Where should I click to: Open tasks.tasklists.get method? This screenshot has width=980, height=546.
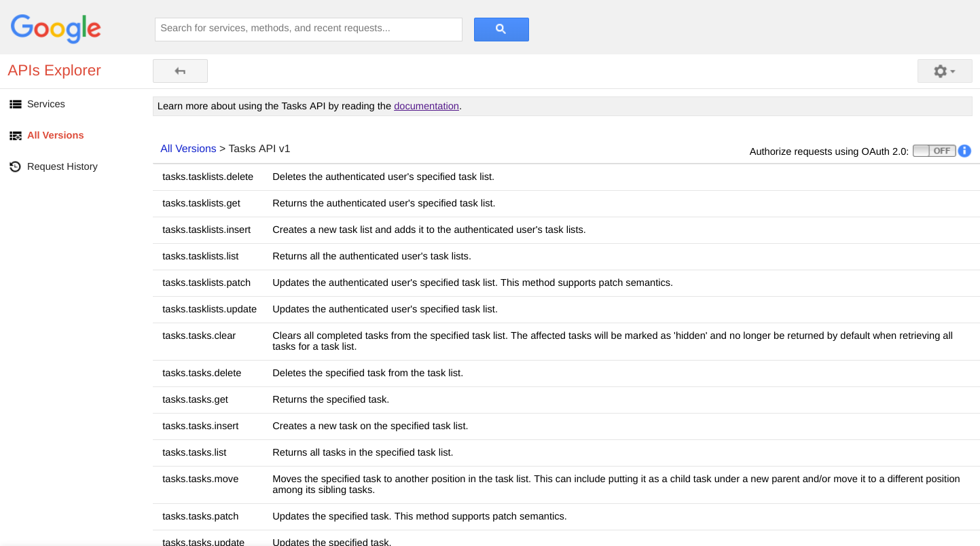[201, 203]
